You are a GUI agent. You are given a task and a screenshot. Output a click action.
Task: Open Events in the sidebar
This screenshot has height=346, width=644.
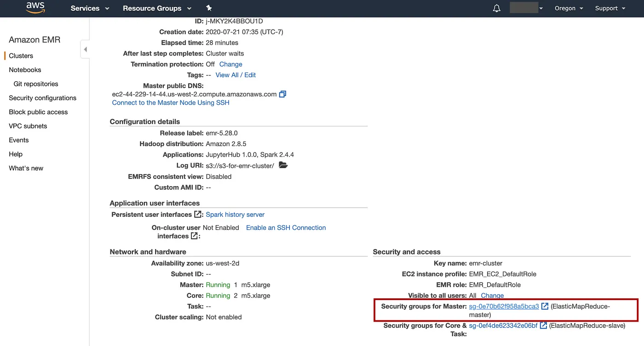pos(19,140)
